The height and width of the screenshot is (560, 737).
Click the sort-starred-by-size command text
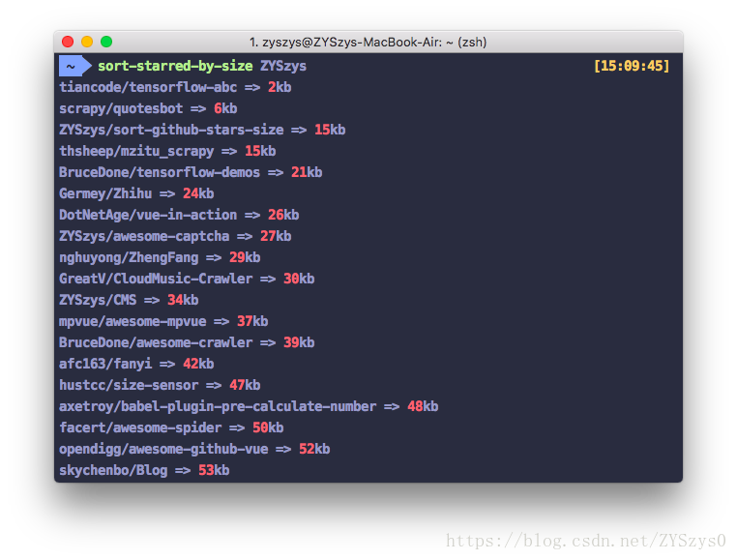[175, 67]
